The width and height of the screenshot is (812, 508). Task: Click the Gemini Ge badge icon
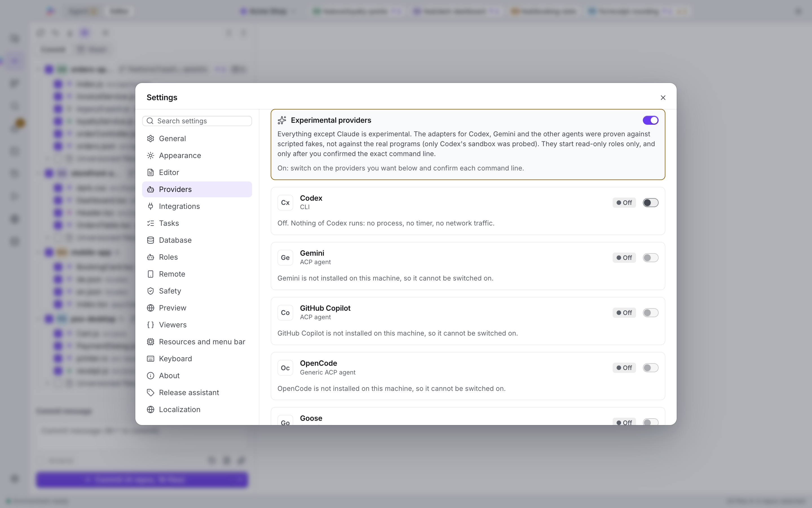(285, 258)
